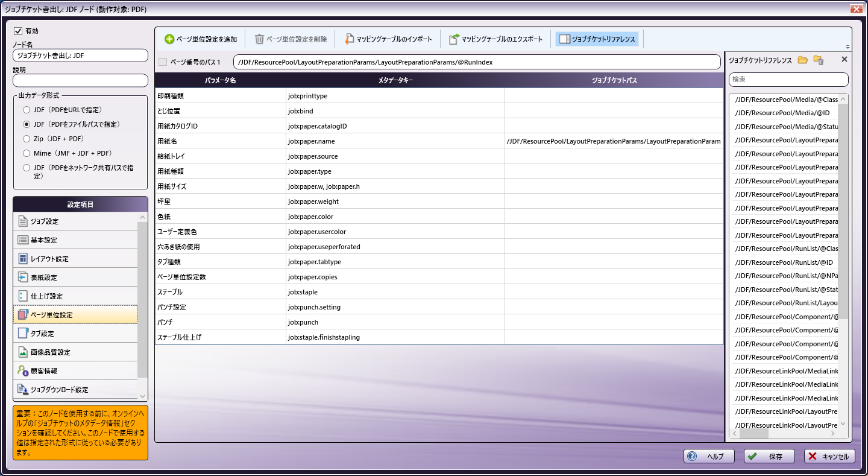This screenshot has height=476, width=868.
Task: Click the job ticket path cell of 用紙サイズ
Action: [x=614, y=186]
